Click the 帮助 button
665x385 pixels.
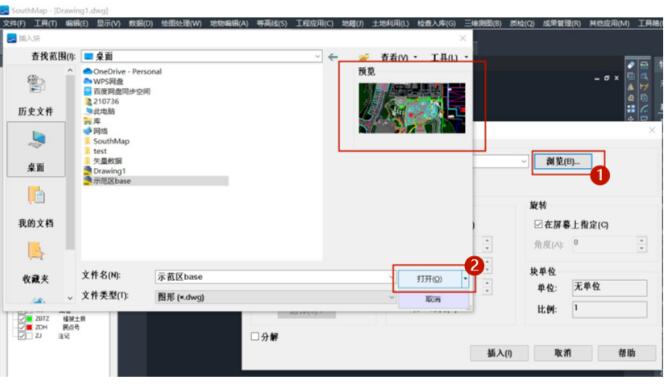point(627,353)
